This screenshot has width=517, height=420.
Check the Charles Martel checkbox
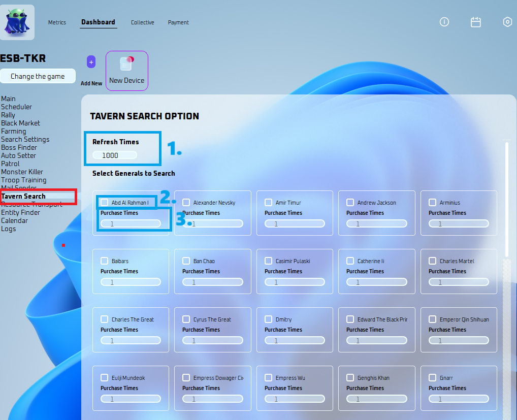(x=432, y=261)
